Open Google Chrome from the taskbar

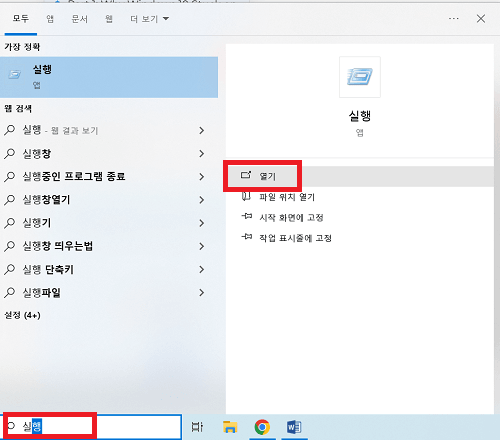click(x=262, y=427)
